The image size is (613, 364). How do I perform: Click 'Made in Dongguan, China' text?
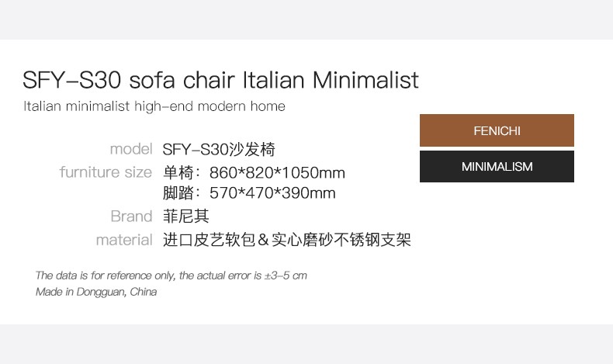96,292
